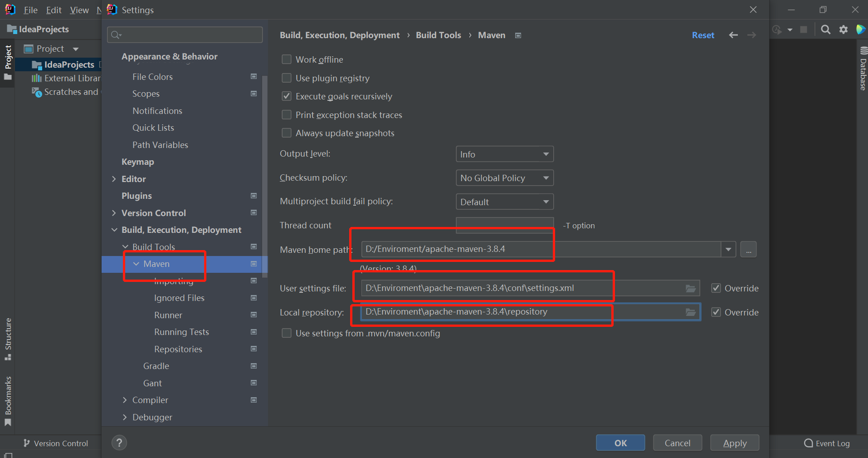Image resolution: width=868 pixels, height=458 pixels.
Task: Open the search everywhere magnifier icon
Action: (x=826, y=30)
